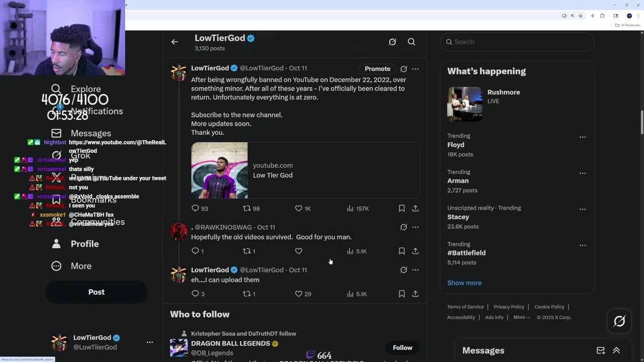Screen dimensions: 644x362
Task: Open Cookie Policy link
Action: tap(549, 307)
